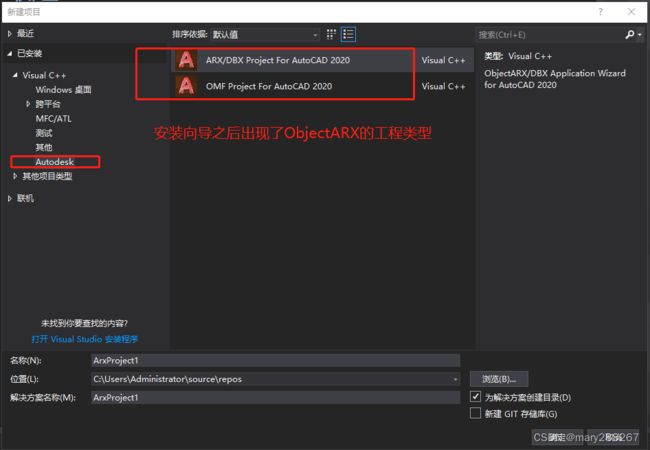This screenshot has width=650, height=450.
Task: Open search options dropdown arrow
Action: [x=640, y=35]
